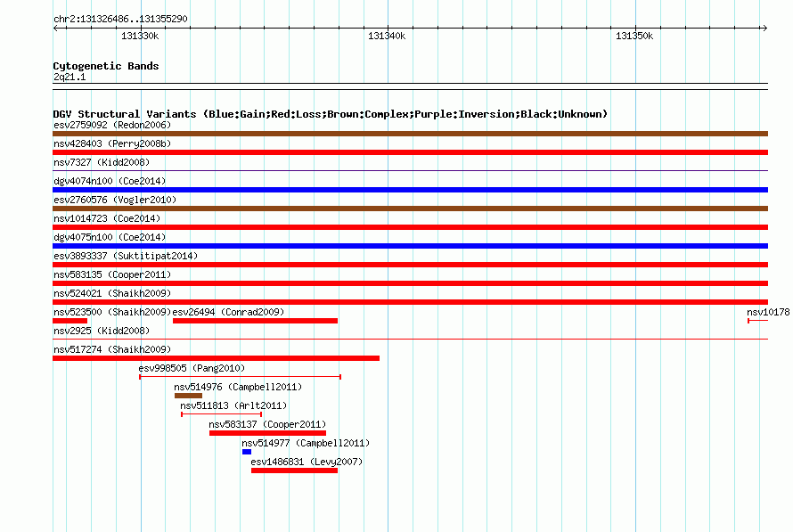Click the red loss bar of nsv524021
The height and width of the screenshot is (532, 793).
tap(410, 302)
